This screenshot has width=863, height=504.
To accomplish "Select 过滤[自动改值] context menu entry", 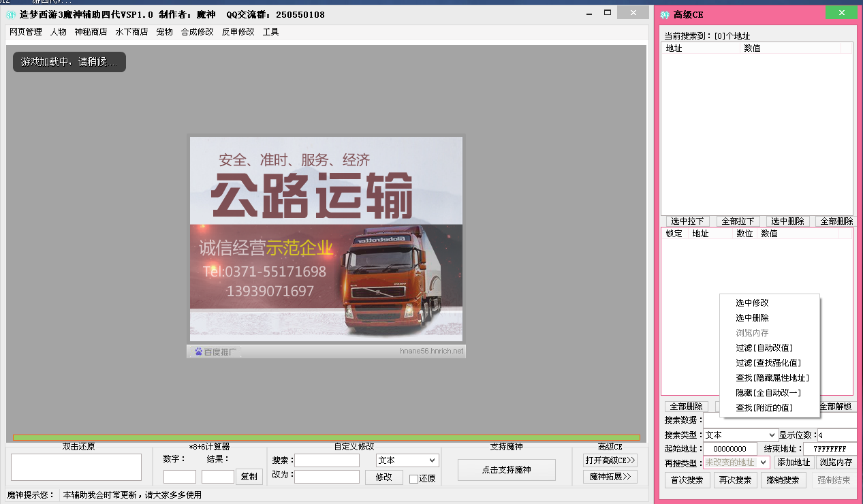I will pos(770,348).
